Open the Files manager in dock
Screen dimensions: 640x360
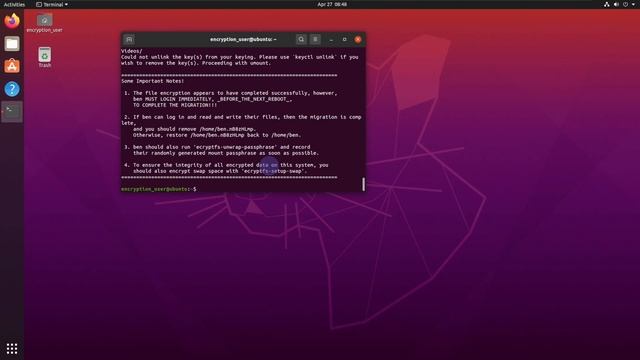12,43
